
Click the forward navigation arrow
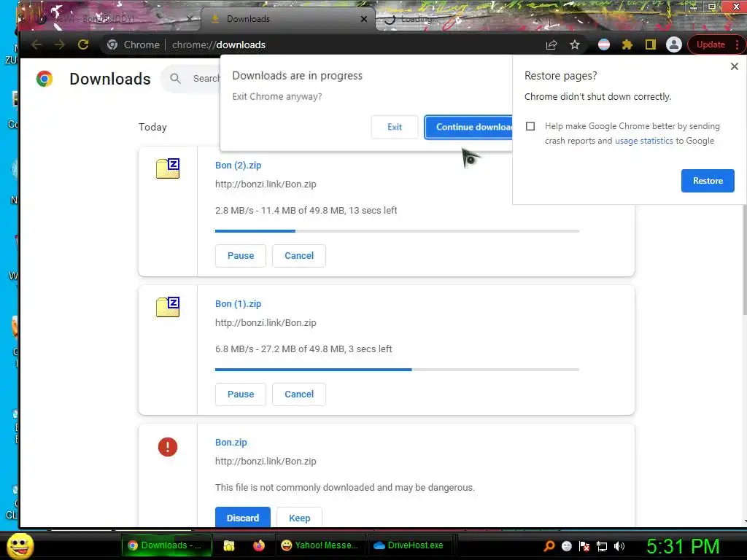click(60, 44)
